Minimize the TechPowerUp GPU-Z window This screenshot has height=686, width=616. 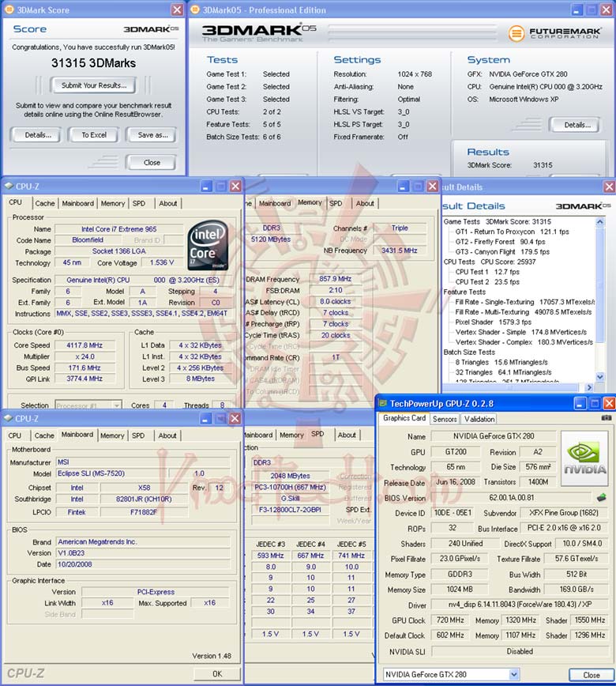[x=580, y=403]
